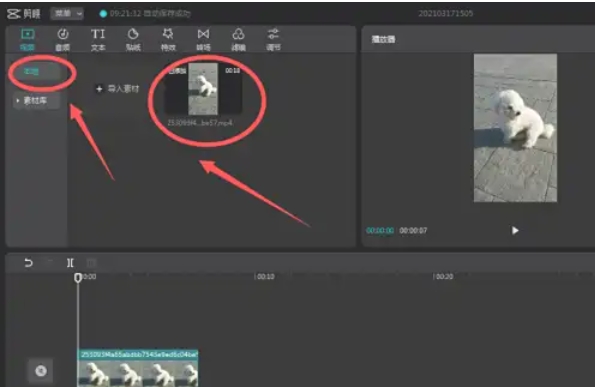This screenshot has width=595, height=387.
Task: Click the Undo arrow in timeline toolbar
Action: [x=28, y=263]
